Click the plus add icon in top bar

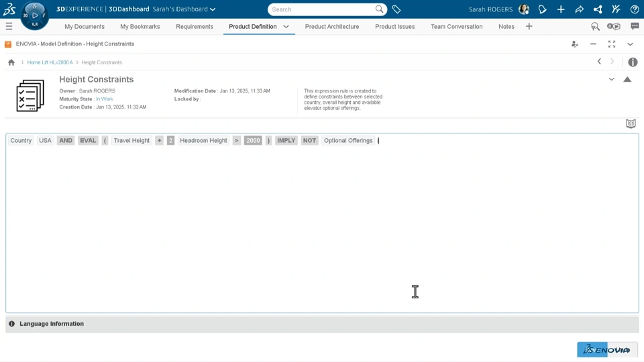(x=561, y=9)
